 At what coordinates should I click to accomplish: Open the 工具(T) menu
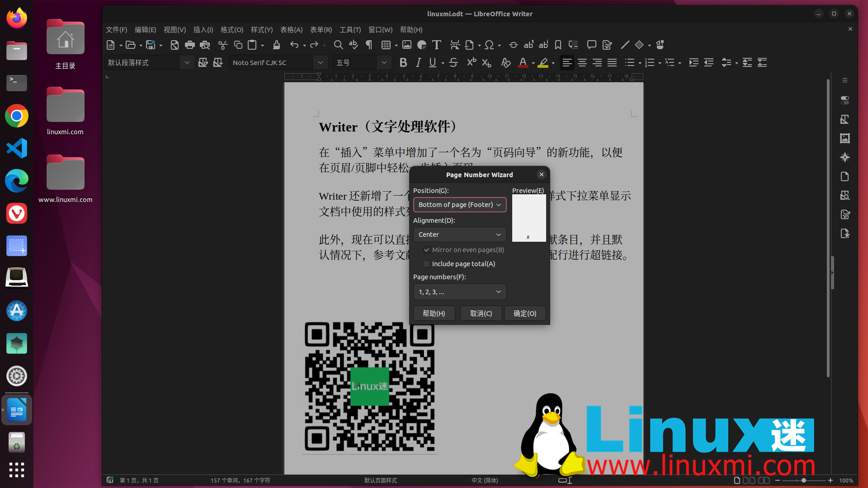[350, 29]
